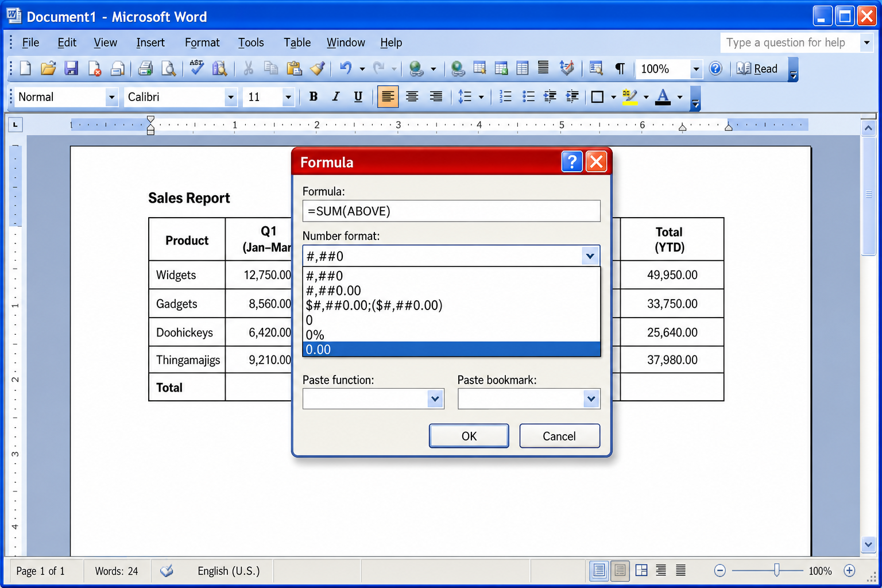The width and height of the screenshot is (882, 588).
Task: Open the Insert menu
Action: (x=150, y=42)
